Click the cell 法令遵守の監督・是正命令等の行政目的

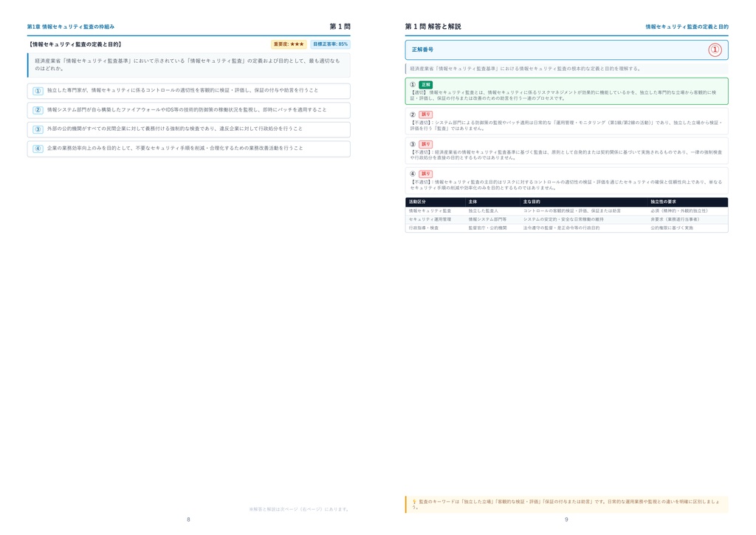coord(562,228)
